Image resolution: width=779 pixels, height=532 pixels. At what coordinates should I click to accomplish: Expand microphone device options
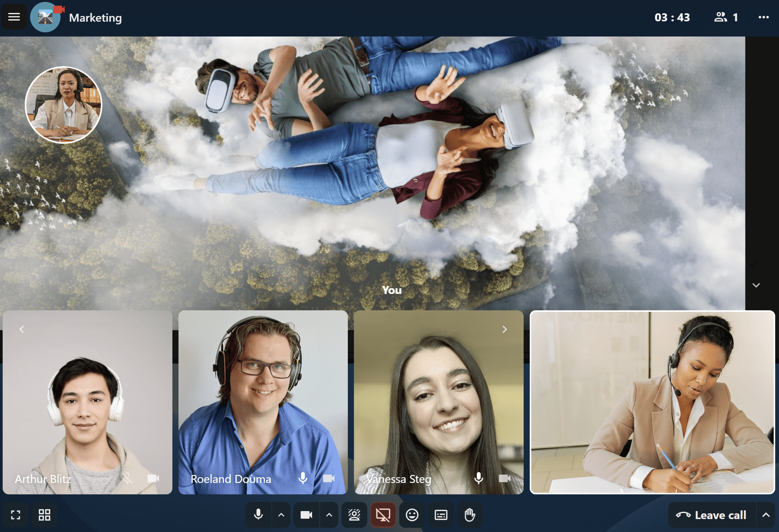[281, 515]
